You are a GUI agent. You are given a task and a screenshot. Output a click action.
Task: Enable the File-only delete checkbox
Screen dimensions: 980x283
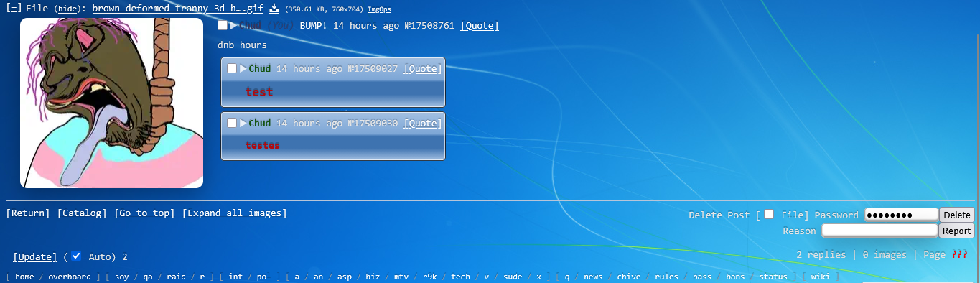point(769,215)
